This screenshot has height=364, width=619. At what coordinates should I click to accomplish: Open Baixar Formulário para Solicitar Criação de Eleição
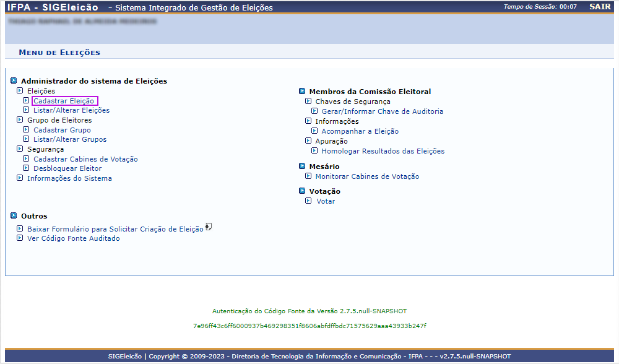tap(115, 229)
